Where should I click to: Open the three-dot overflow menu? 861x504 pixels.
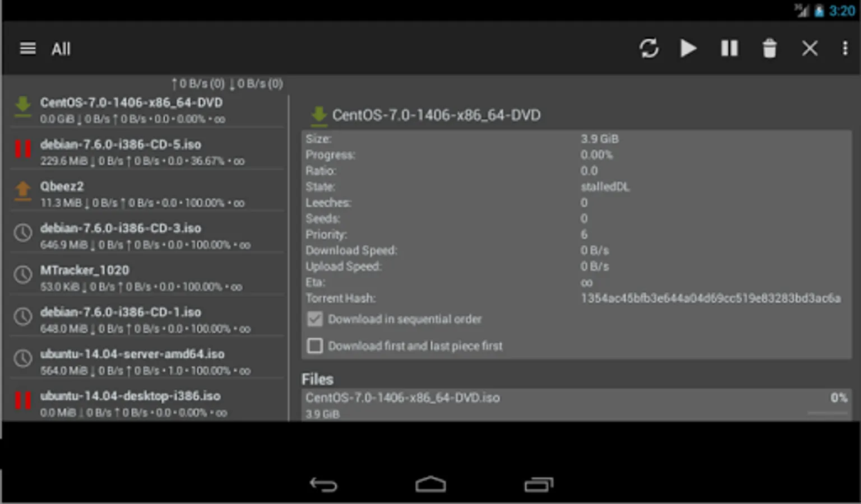[845, 48]
